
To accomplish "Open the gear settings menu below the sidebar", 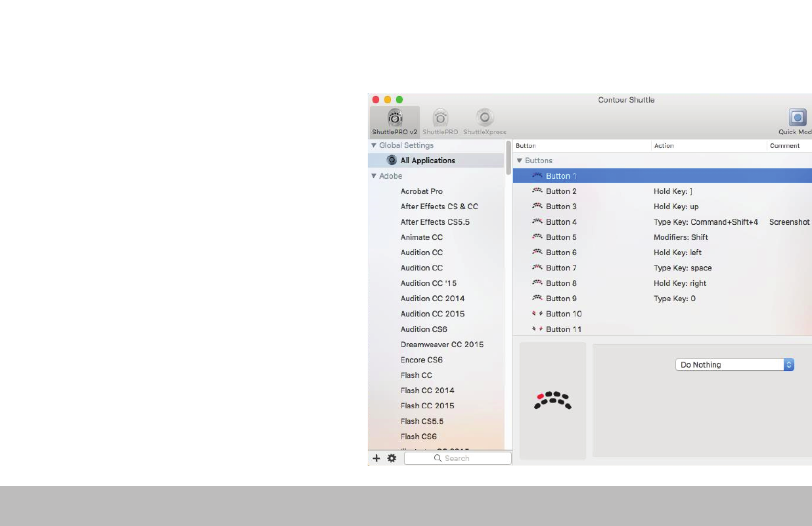I will pyautogui.click(x=392, y=458).
